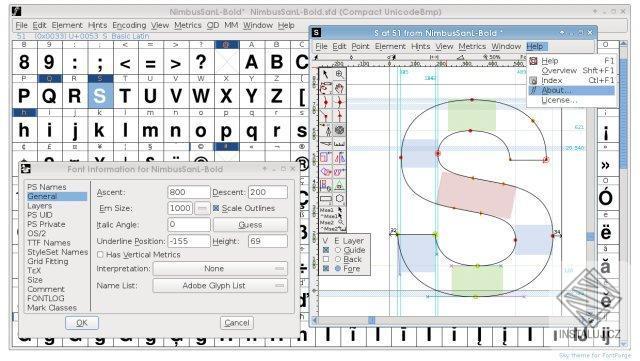Select Guide layer radio button for editing
Viewport: 640px width, 361px height.
[338, 250]
